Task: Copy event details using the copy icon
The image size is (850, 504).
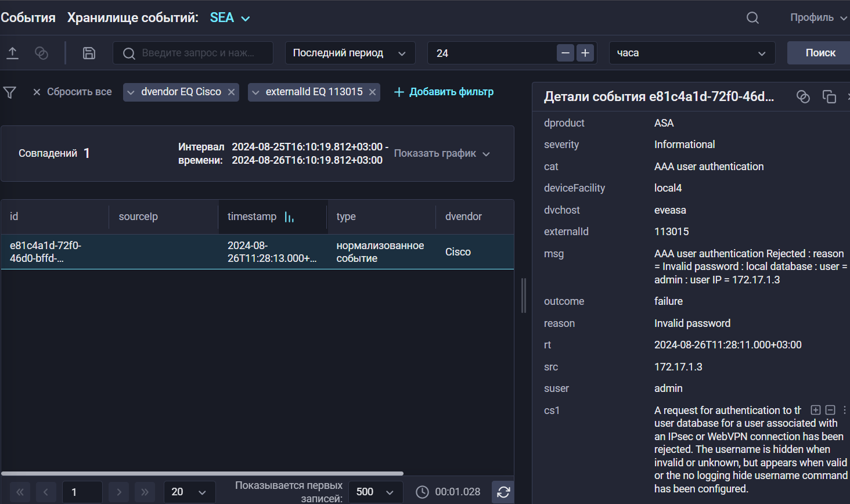Action: pos(829,97)
